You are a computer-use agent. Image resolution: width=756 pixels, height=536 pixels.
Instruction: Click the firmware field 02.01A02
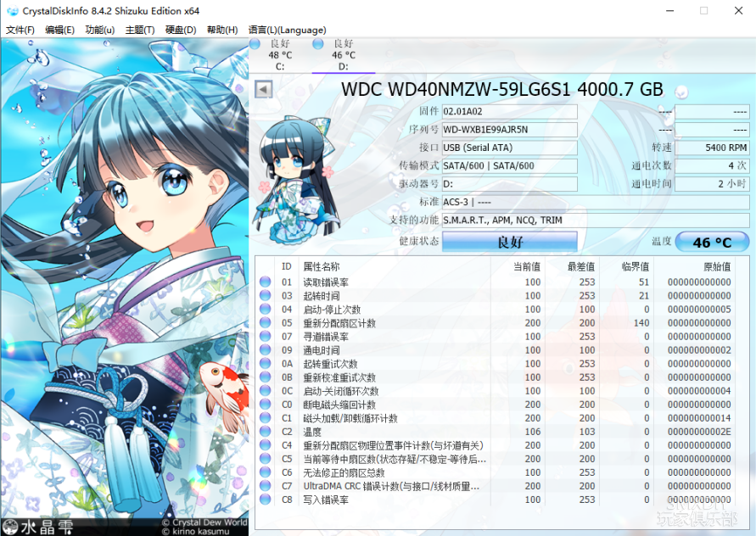tap(510, 111)
